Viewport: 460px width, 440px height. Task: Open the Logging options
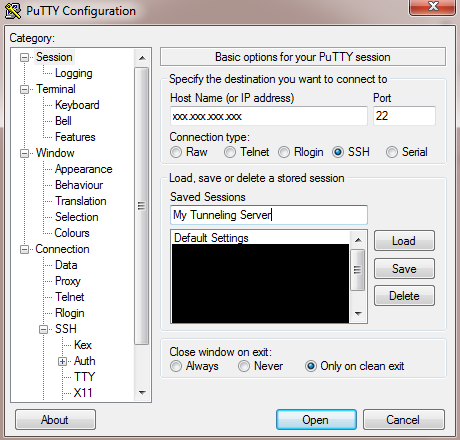click(74, 73)
